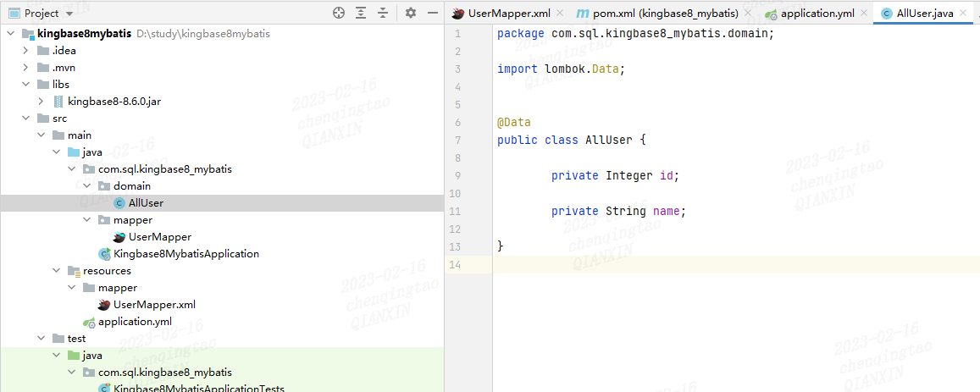Select AllUser class in project tree
This screenshot has height=392, width=980.
tap(146, 203)
